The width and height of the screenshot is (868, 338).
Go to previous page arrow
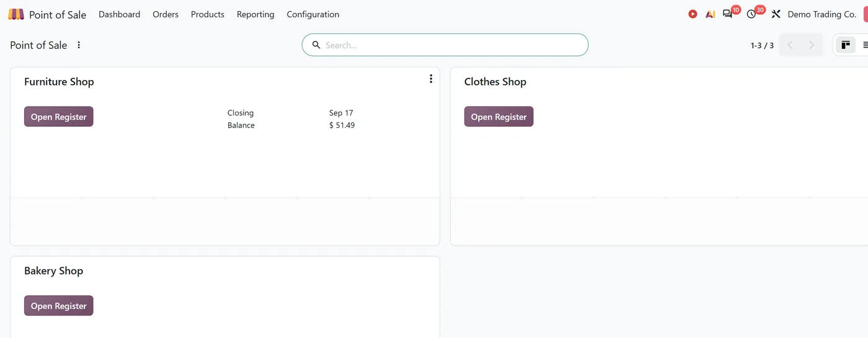click(790, 45)
